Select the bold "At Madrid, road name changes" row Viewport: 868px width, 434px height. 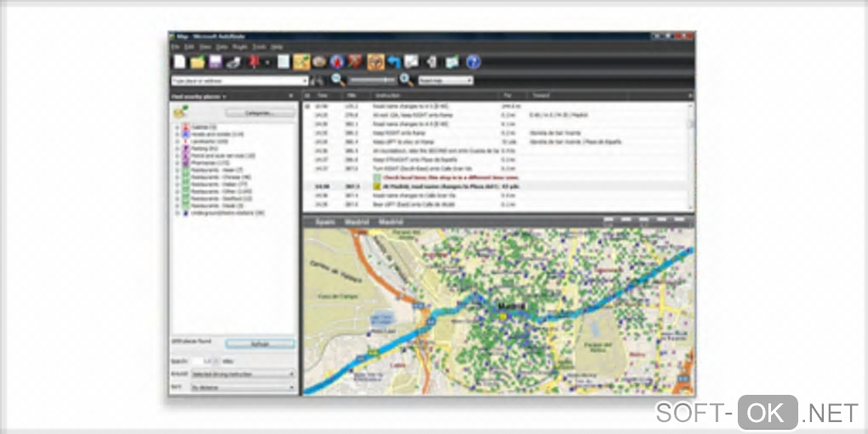pyautogui.click(x=496, y=186)
